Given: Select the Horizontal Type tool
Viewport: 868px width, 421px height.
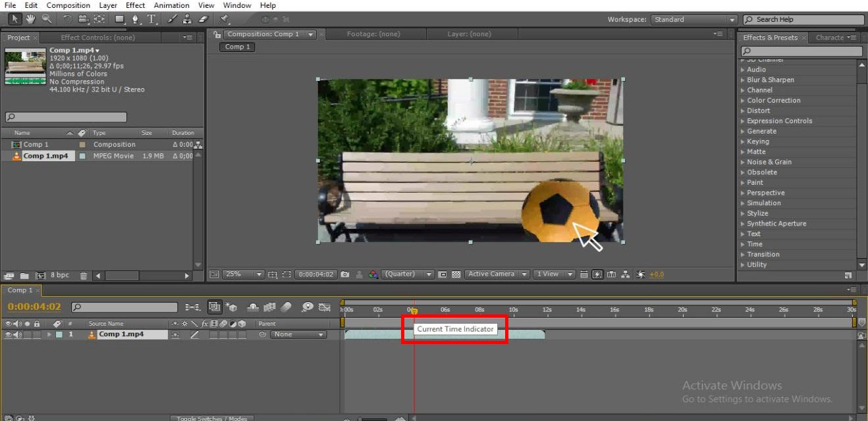Looking at the screenshot, I should 152,19.
